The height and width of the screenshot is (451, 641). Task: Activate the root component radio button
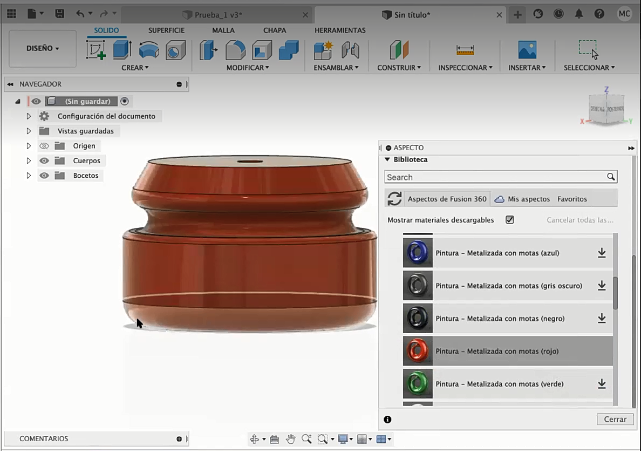pos(125,101)
